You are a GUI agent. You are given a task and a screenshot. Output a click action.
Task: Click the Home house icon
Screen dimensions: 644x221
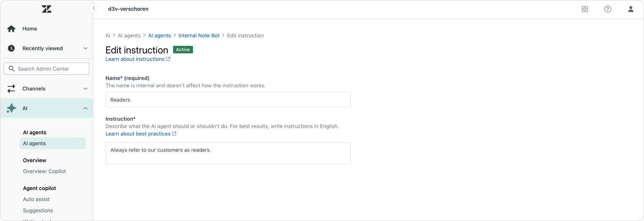coord(11,29)
